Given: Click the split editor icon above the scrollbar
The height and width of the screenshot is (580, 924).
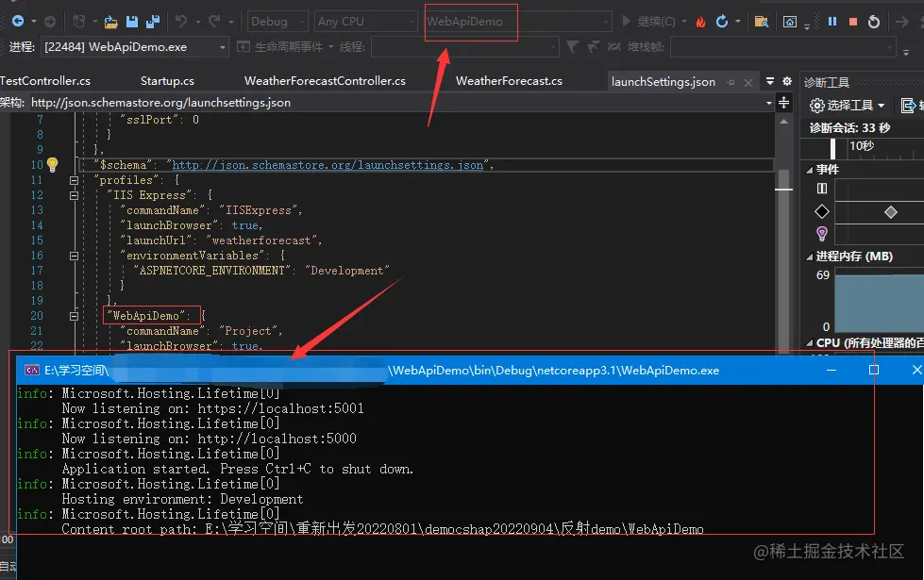Looking at the screenshot, I should pos(783,103).
